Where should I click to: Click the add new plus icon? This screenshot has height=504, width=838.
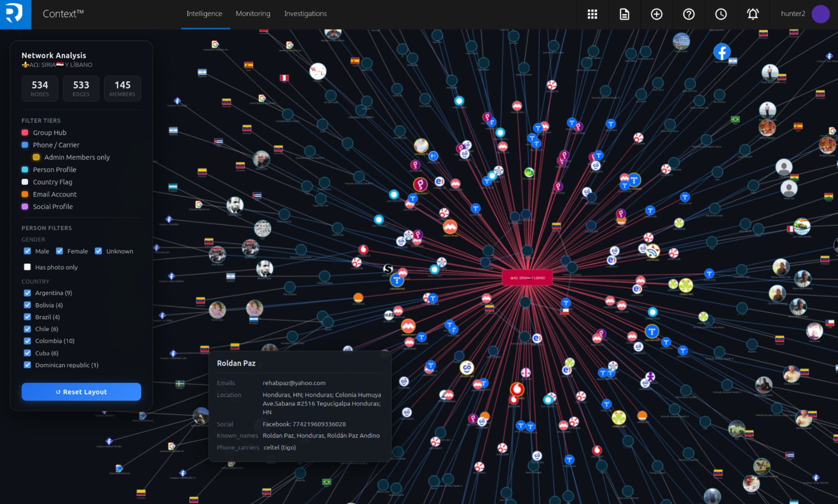pyautogui.click(x=656, y=14)
